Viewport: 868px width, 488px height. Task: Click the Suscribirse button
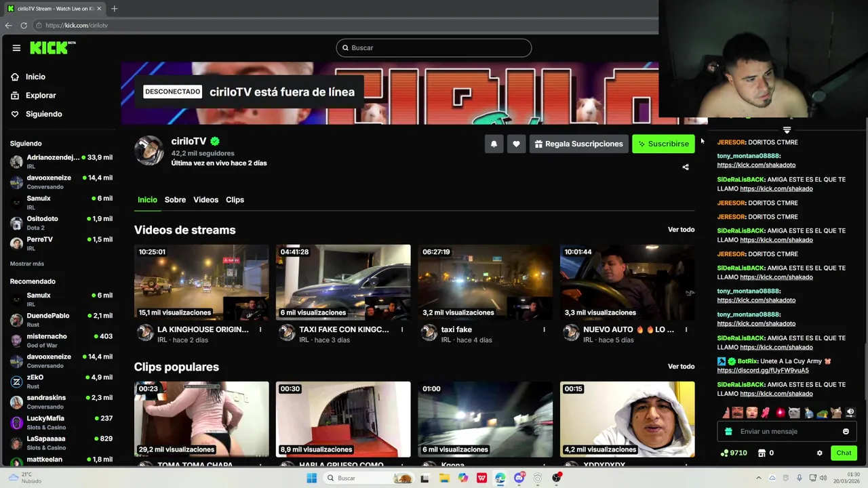[x=663, y=144]
